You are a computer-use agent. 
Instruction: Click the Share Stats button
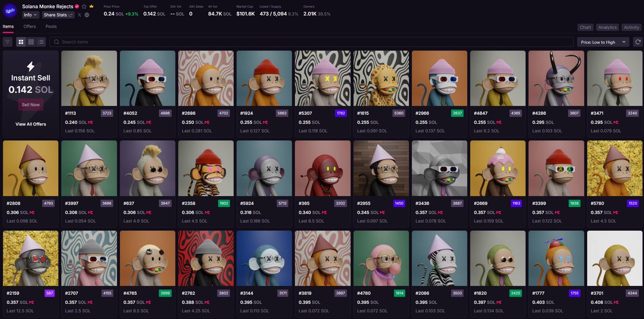pyautogui.click(x=58, y=15)
